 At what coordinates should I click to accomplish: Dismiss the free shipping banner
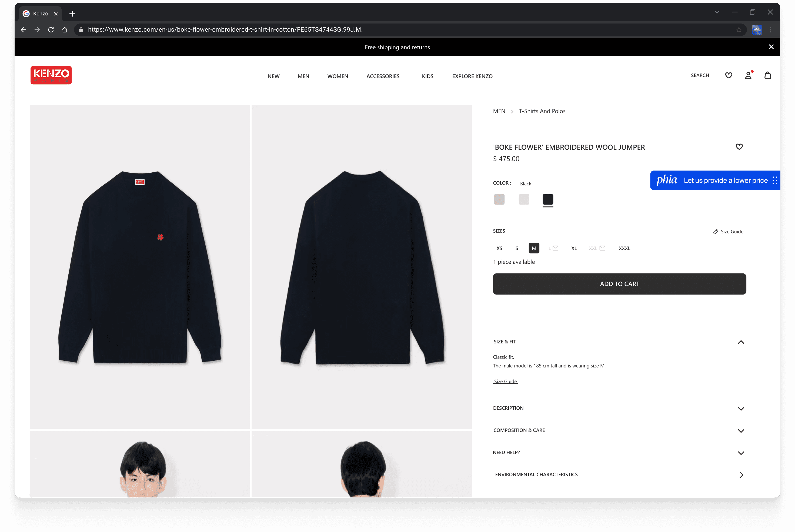[x=771, y=47]
